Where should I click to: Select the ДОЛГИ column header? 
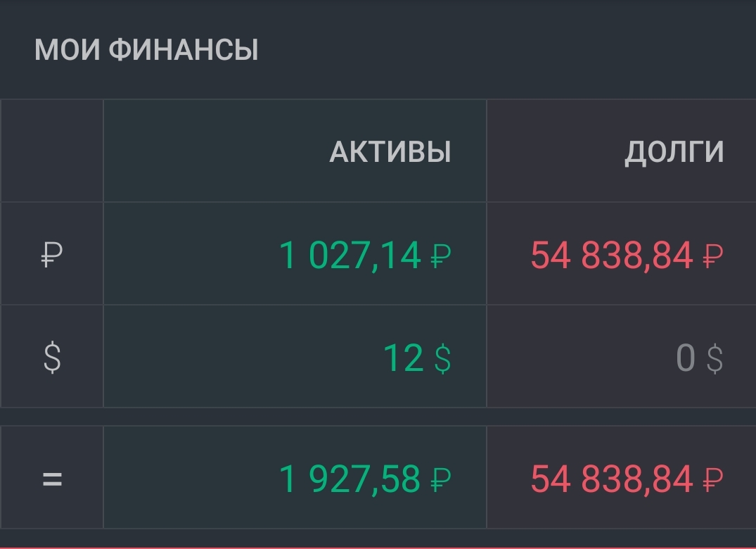(x=674, y=153)
